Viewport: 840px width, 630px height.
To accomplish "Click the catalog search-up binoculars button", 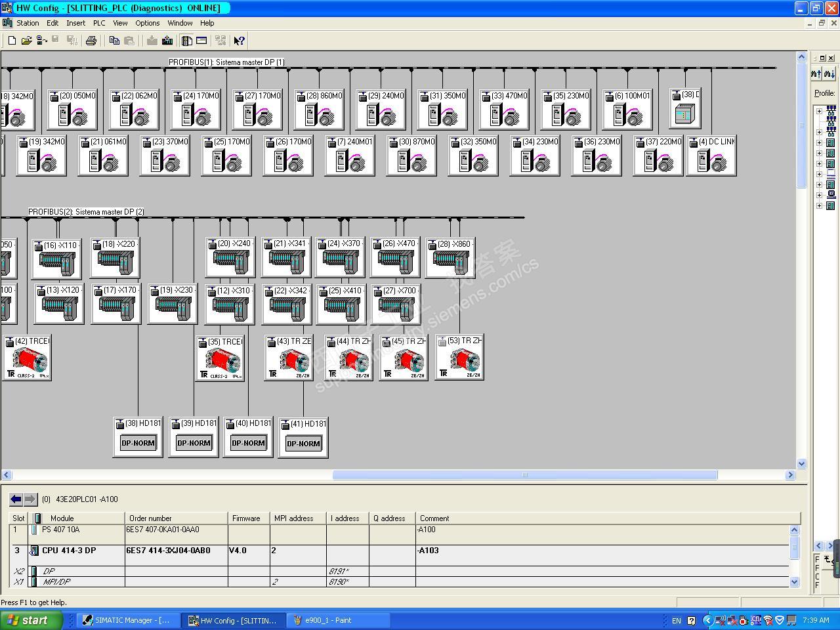I will [816, 73].
